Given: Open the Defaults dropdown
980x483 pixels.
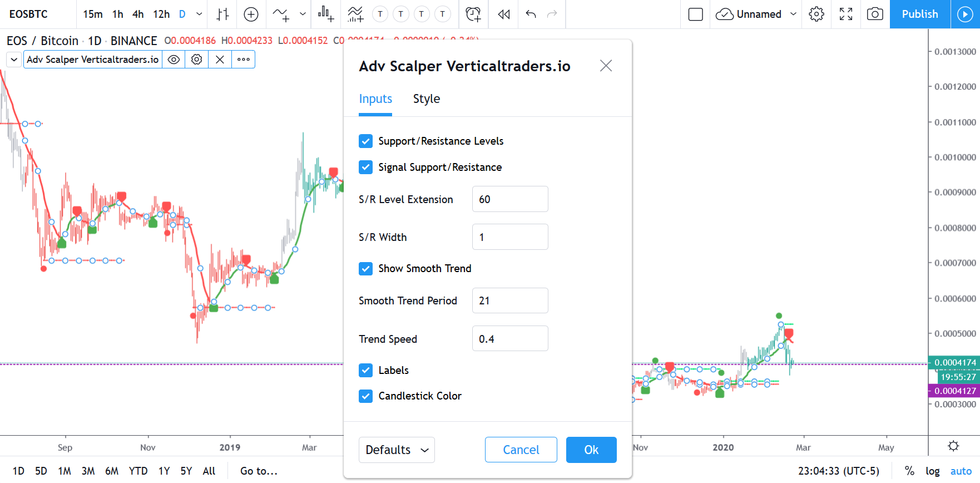Looking at the screenshot, I should click(x=397, y=450).
